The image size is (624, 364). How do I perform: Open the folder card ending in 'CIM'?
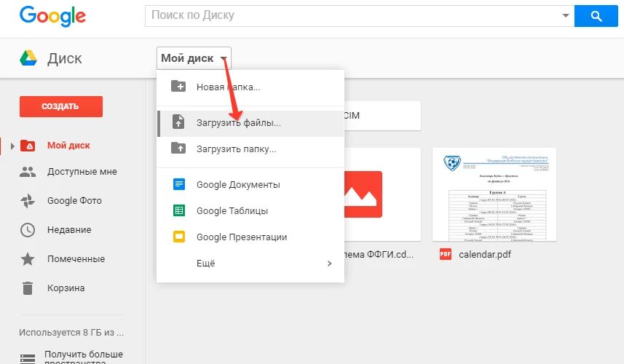point(382,116)
